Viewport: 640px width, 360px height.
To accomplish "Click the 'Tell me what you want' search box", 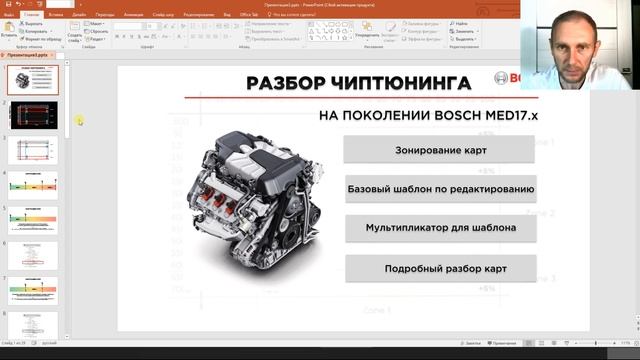I will [x=291, y=15].
